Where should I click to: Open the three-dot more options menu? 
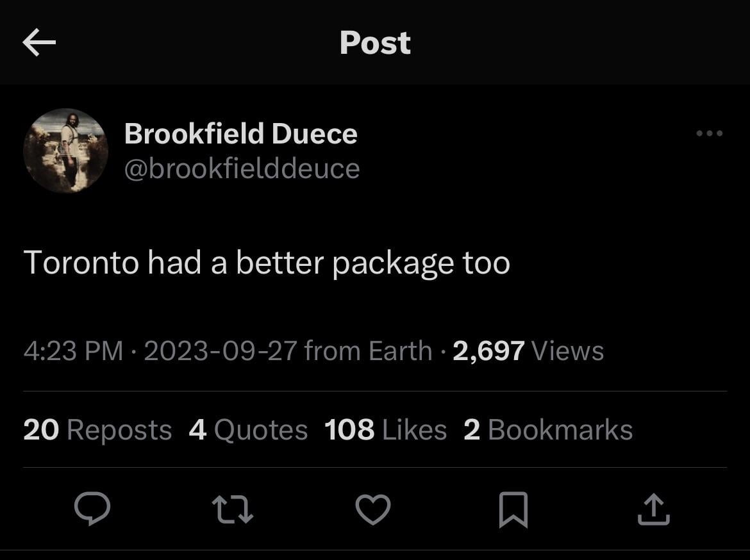[710, 134]
